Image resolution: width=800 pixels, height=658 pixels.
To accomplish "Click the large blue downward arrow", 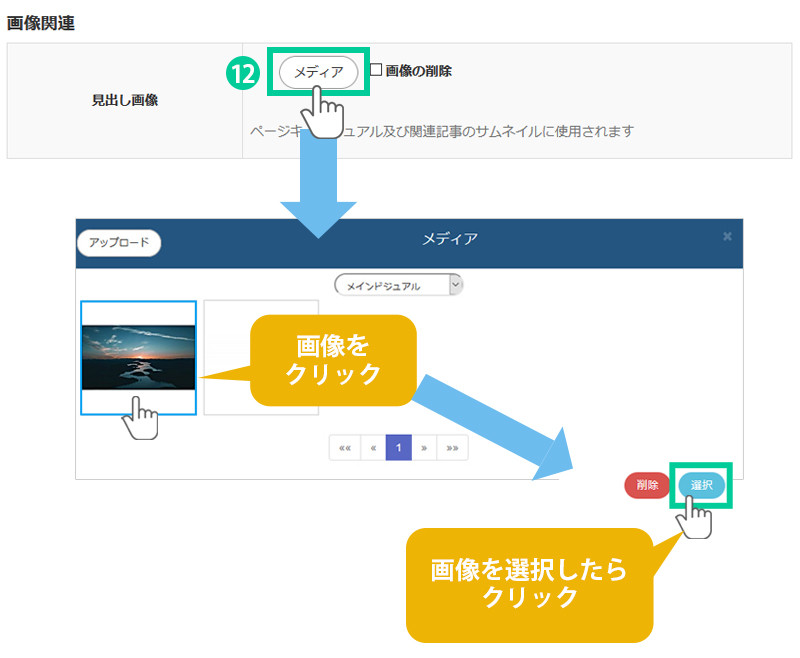I will 318,195.
